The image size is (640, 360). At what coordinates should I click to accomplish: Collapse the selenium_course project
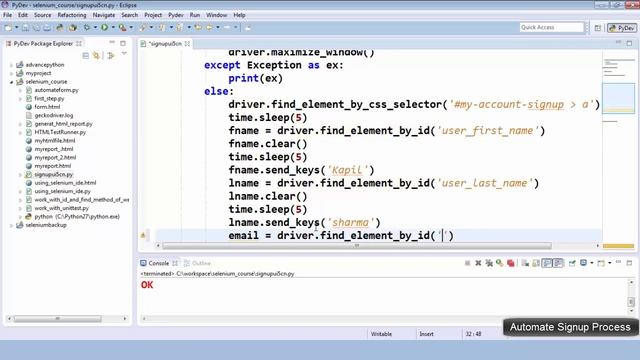click(11, 82)
